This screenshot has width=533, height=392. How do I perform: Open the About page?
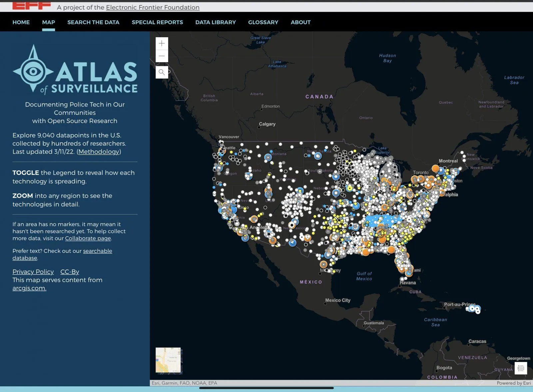click(300, 22)
